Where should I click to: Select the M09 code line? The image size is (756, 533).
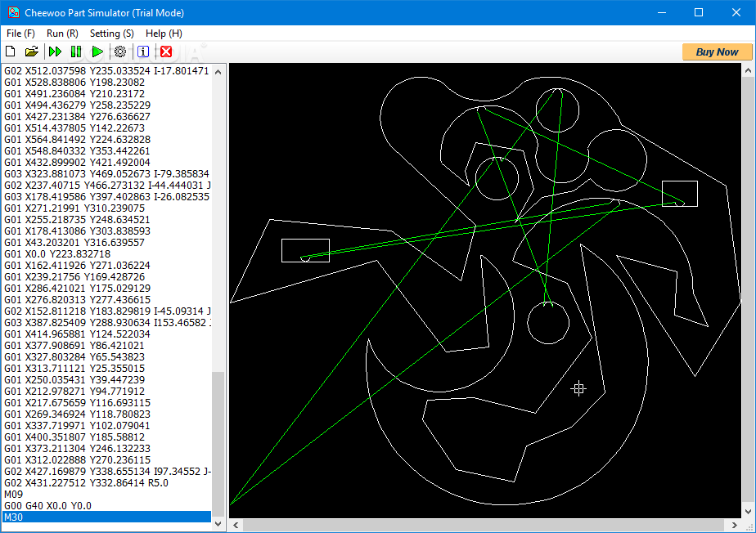click(x=106, y=494)
